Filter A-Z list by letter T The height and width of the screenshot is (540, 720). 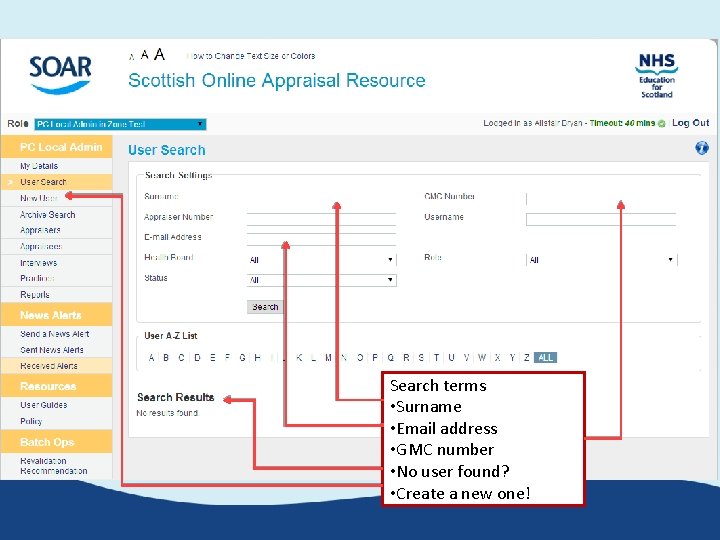coord(436,358)
